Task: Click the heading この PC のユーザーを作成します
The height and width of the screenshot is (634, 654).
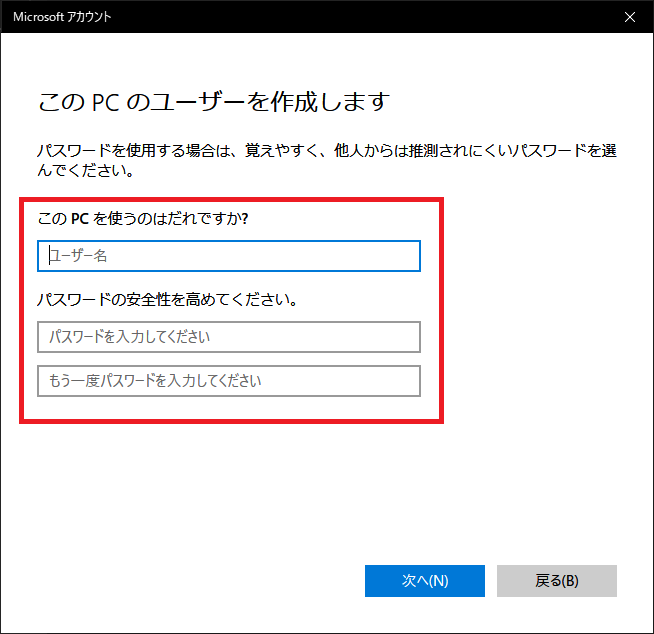Action: [214, 102]
